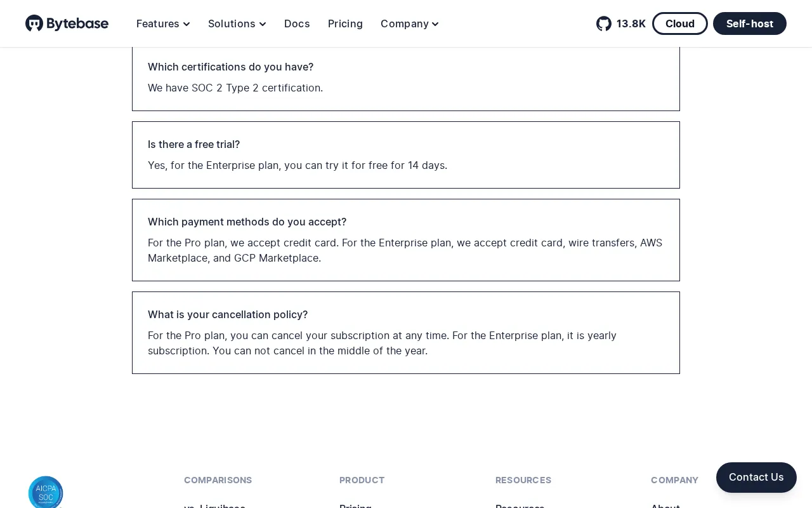
Task: Click the PRODUCT footer heading
Action: pos(362,480)
